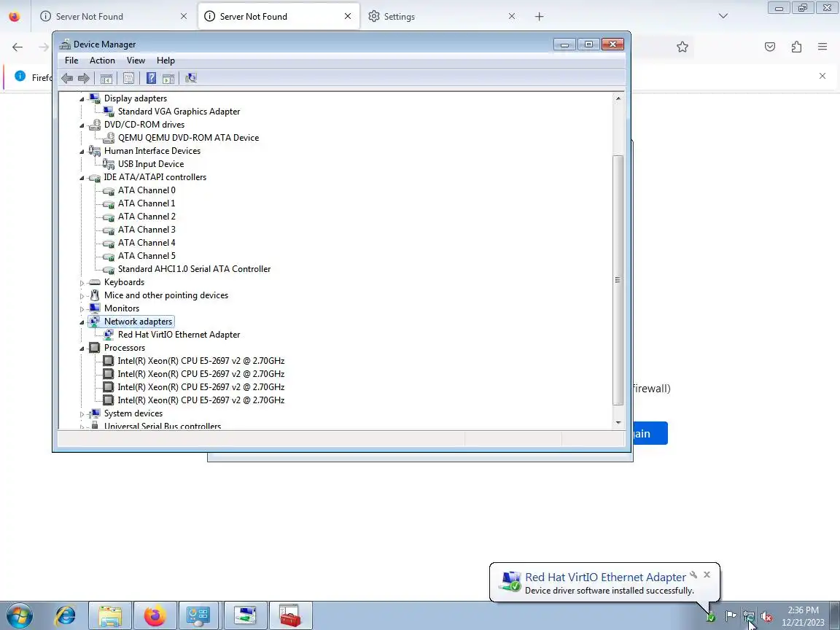Launch Internet Explorer from the taskbar
840x630 pixels.
click(66, 615)
